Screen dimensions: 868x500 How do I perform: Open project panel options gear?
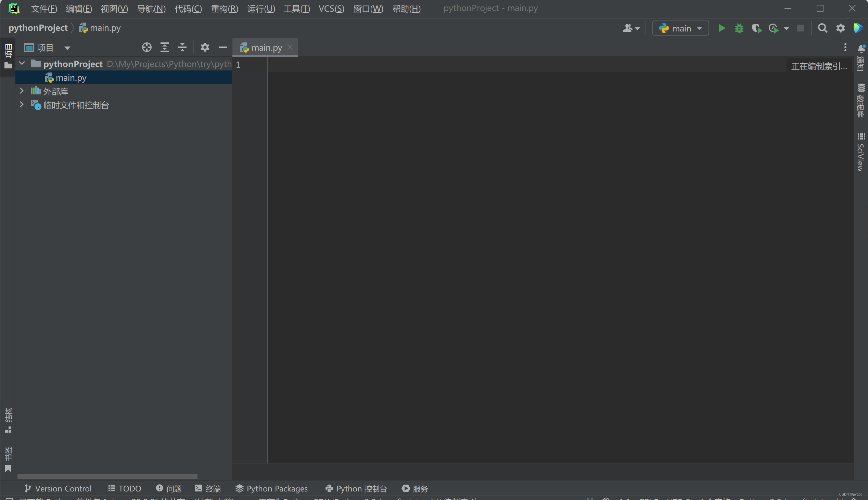point(205,47)
